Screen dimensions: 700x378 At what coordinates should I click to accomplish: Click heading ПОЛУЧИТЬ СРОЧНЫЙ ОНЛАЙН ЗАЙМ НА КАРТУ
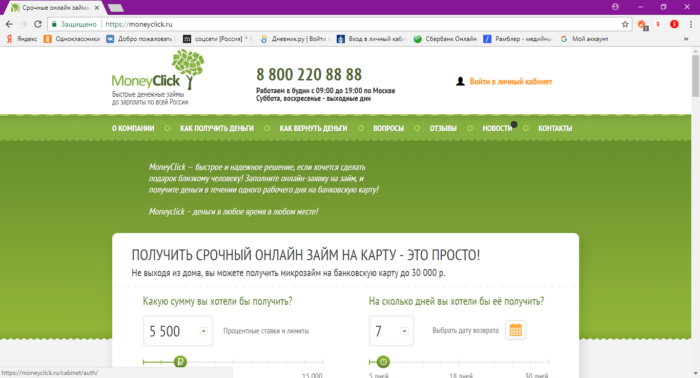(x=305, y=255)
